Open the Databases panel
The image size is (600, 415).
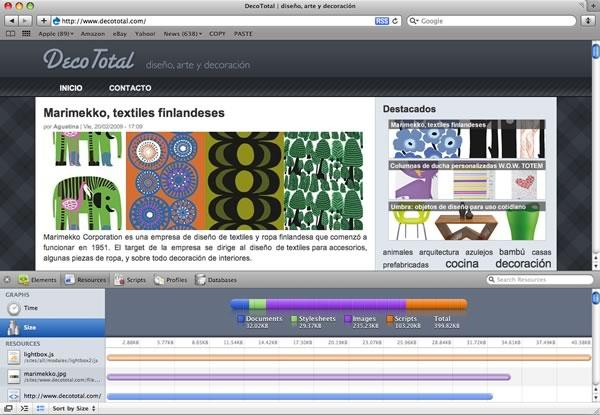[x=216, y=280]
